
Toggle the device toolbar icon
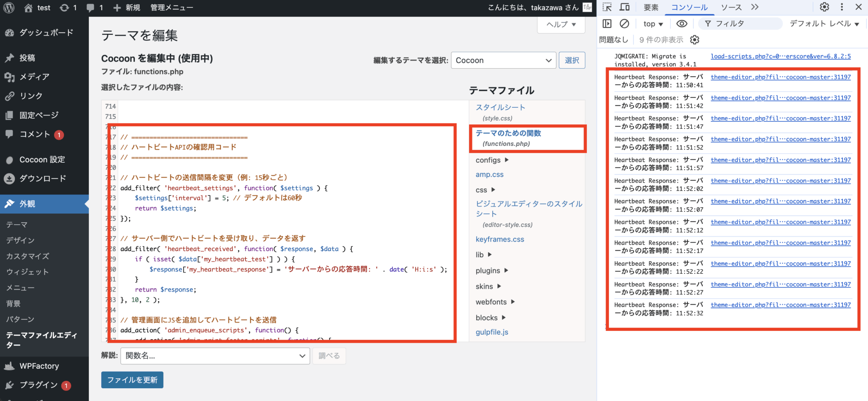click(x=625, y=7)
